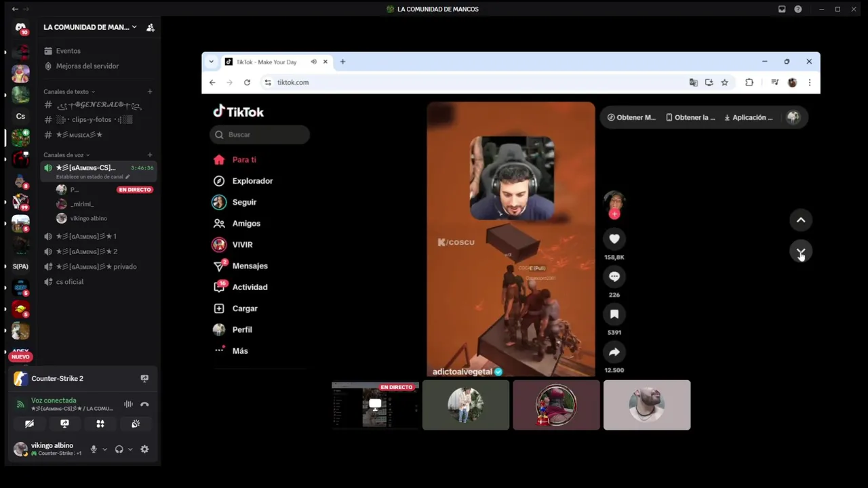Deafen with the headphones icon
This screenshot has width=868, height=488.
(119, 449)
